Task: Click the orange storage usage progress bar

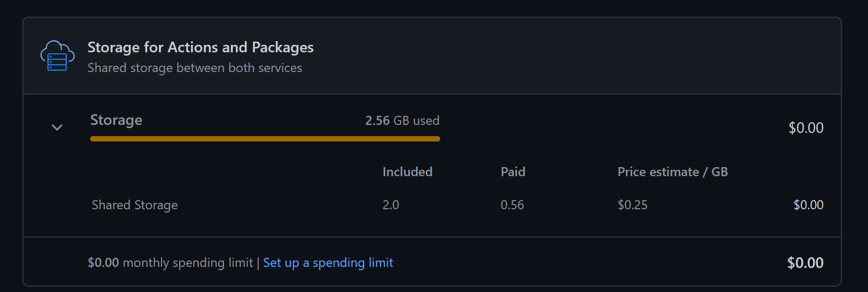Action: point(265,139)
